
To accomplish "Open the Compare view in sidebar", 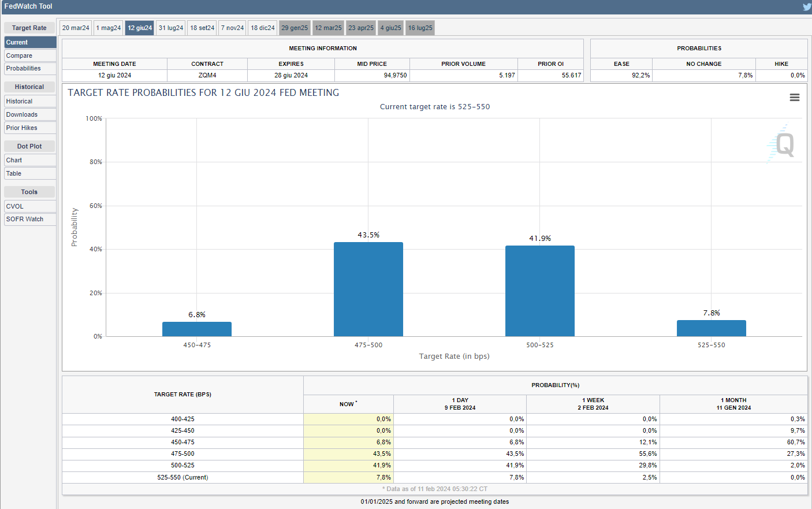I will (30, 55).
